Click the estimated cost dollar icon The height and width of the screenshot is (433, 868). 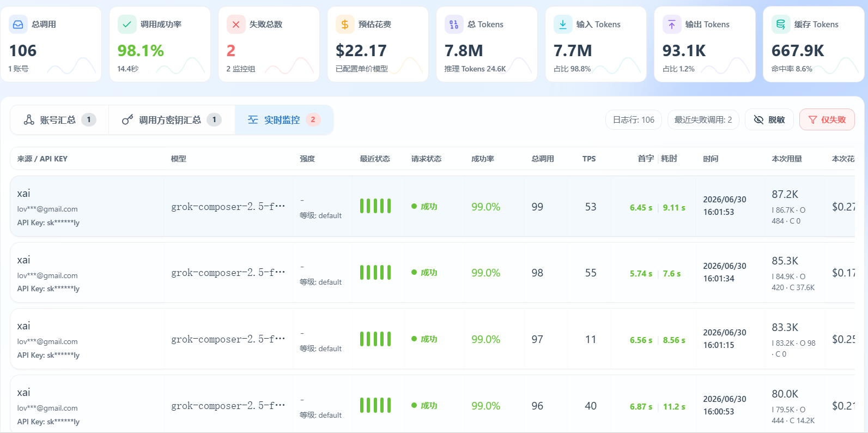pos(345,25)
